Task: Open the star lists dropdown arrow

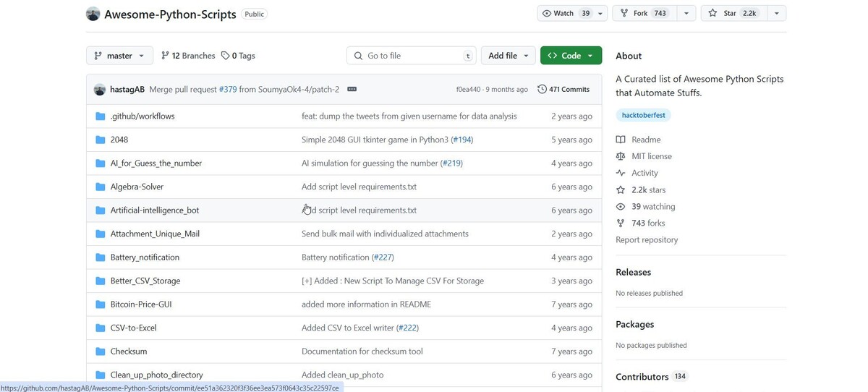Action: [776, 13]
